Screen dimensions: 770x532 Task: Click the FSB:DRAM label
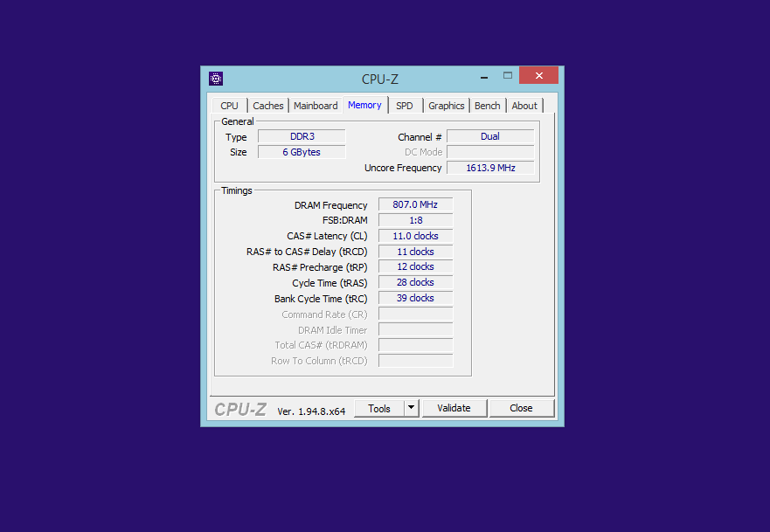click(344, 220)
